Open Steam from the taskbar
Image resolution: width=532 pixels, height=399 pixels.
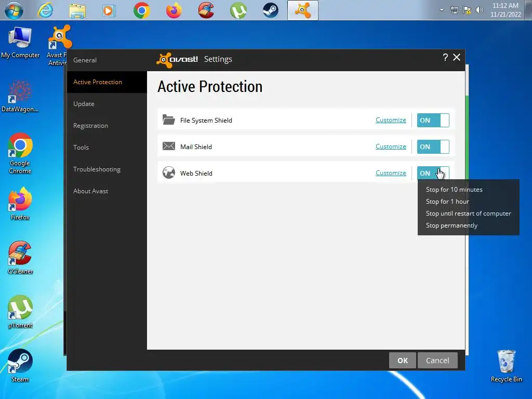pyautogui.click(x=270, y=10)
